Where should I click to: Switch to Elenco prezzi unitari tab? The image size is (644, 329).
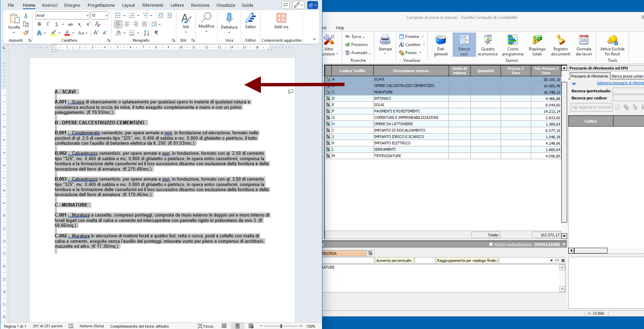click(x=627, y=76)
